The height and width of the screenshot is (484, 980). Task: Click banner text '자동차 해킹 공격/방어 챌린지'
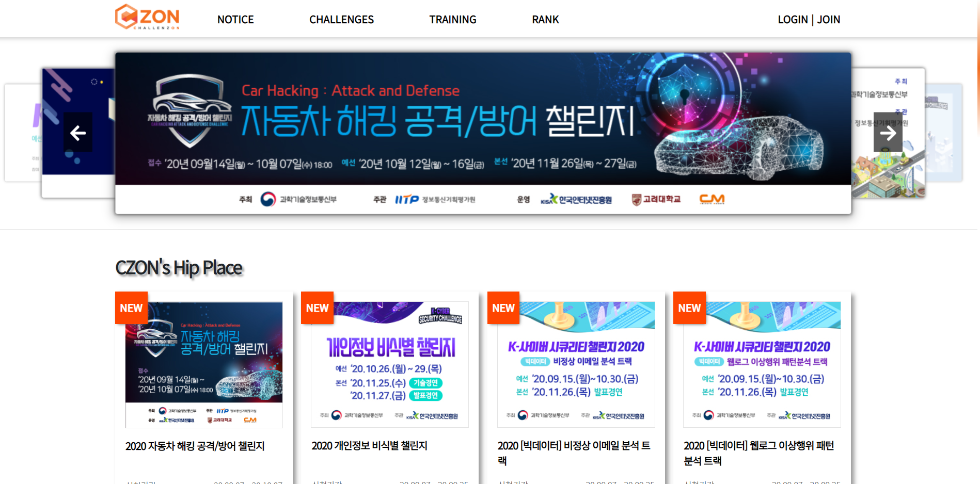pos(438,122)
